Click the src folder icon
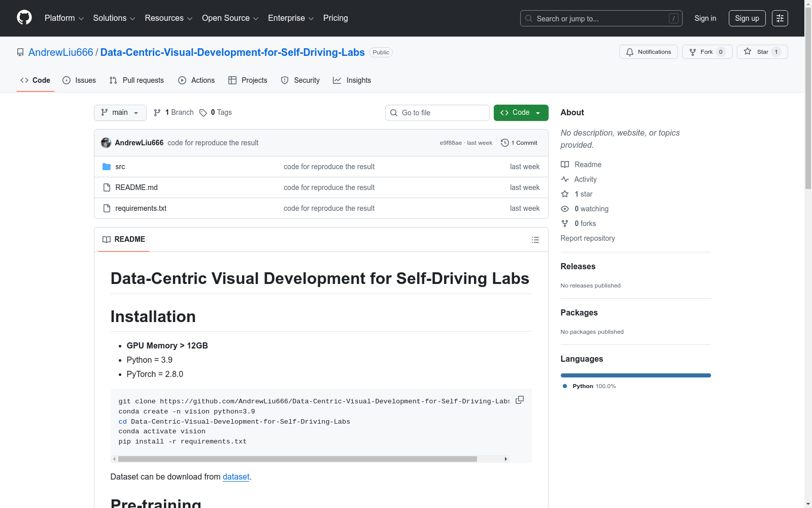Screen dimensions: 812x508 [107, 167]
